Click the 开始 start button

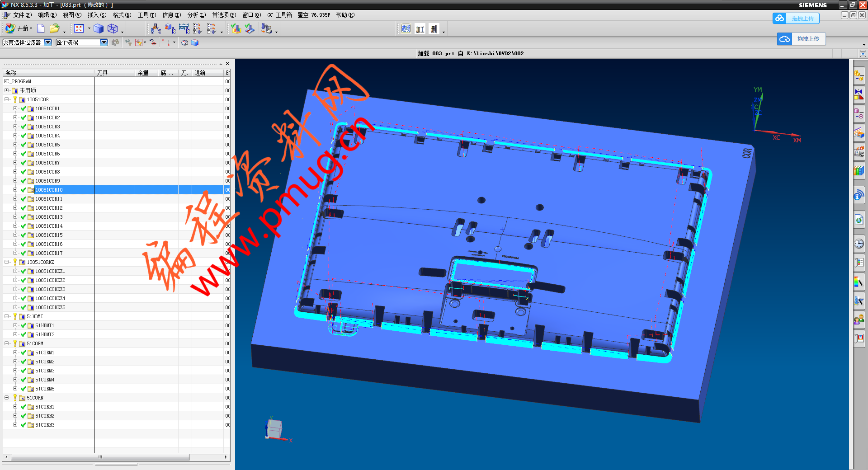[19, 28]
